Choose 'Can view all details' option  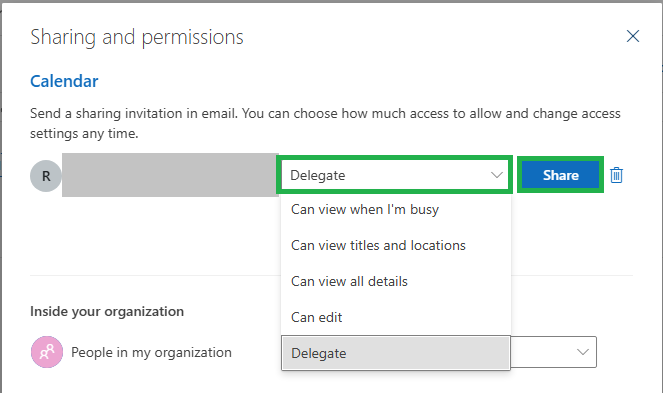click(x=396, y=281)
